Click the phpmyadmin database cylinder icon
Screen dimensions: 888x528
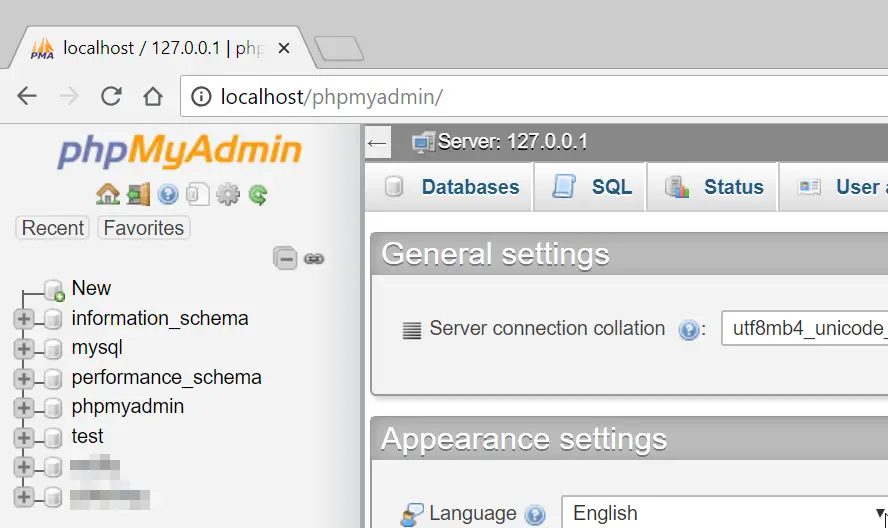pyautogui.click(x=53, y=407)
